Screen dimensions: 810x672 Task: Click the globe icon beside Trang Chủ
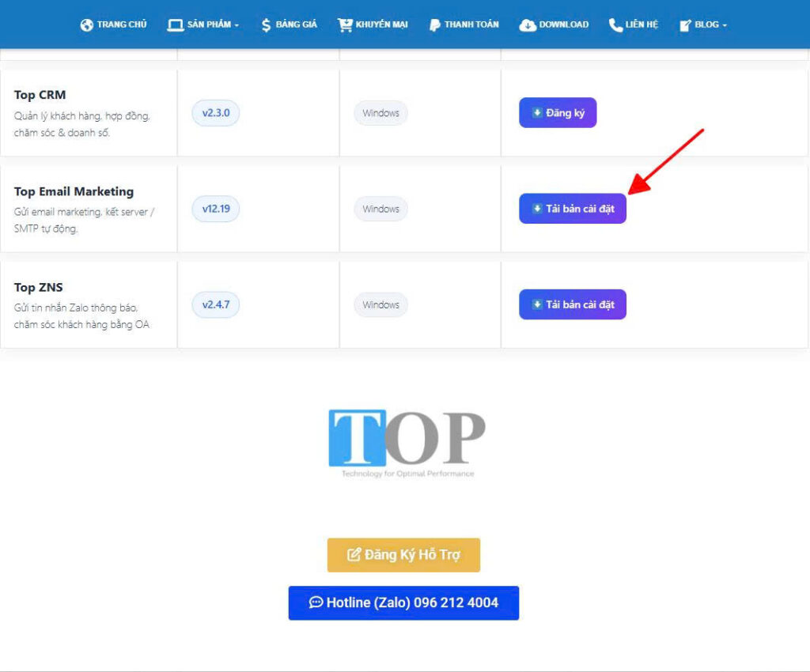87,25
